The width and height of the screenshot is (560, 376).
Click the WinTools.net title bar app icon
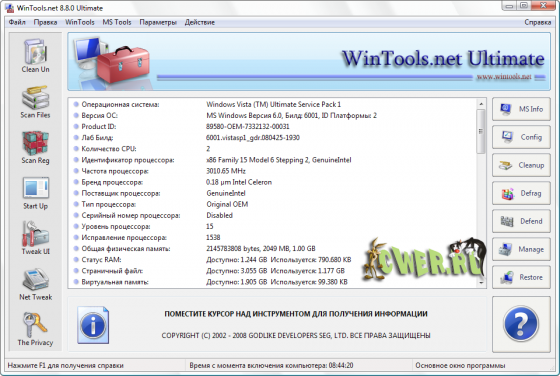[x=10, y=8]
